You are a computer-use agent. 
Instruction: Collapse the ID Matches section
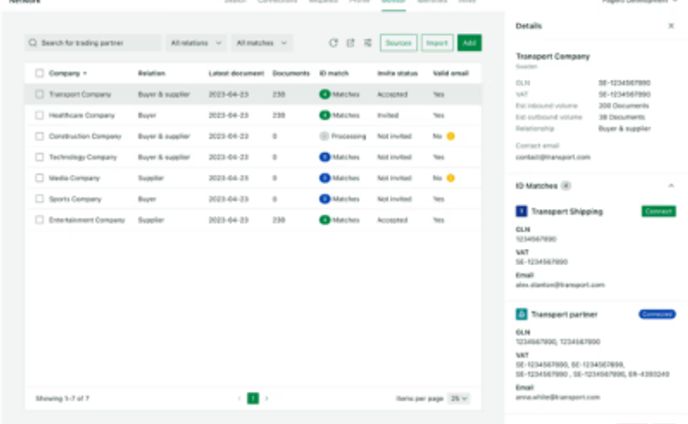[670, 186]
